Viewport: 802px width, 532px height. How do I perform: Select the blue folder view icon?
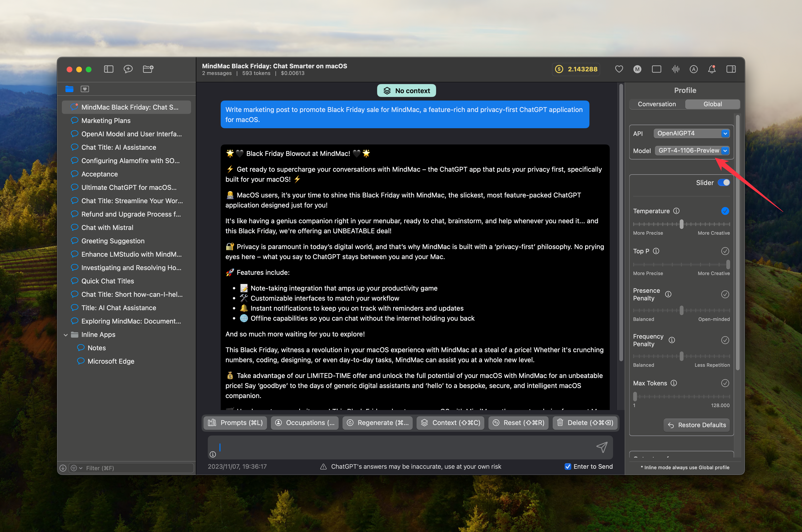coord(69,89)
